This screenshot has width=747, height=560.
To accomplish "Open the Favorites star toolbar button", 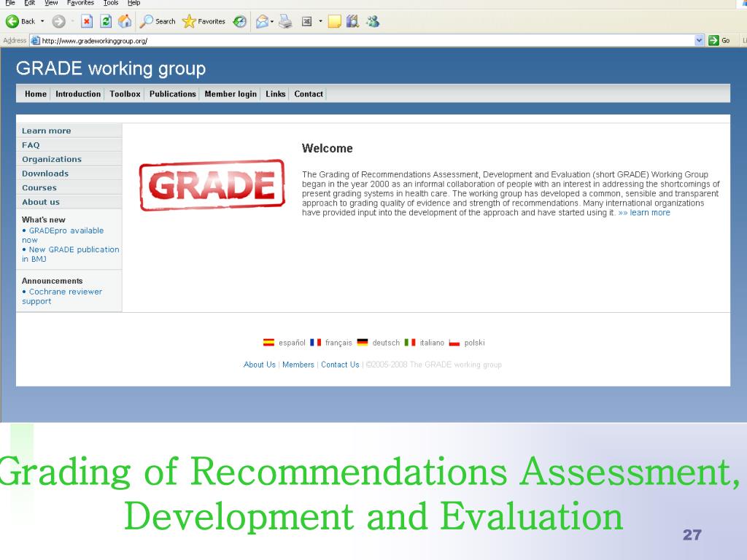I will [x=204, y=21].
